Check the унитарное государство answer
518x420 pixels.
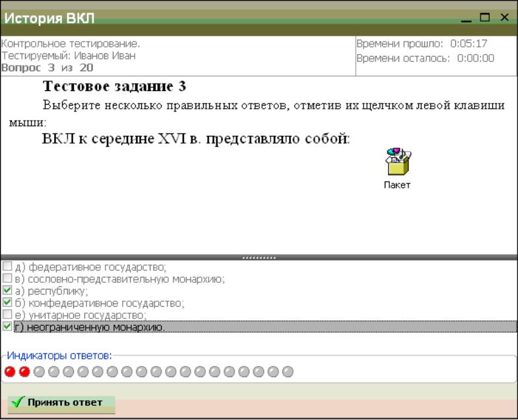(x=7, y=315)
